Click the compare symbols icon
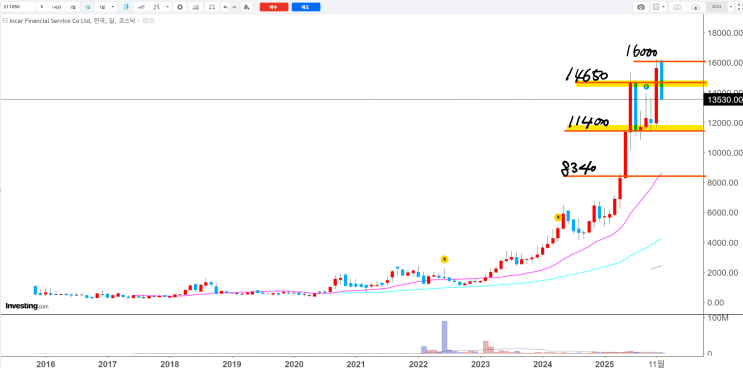743x368 pixels. (x=156, y=7)
